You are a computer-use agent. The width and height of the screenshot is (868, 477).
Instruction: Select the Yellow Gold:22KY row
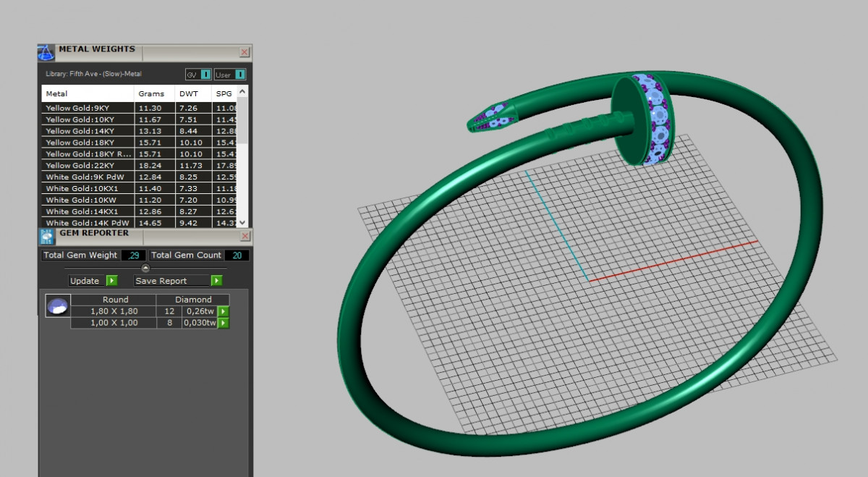[x=140, y=166]
